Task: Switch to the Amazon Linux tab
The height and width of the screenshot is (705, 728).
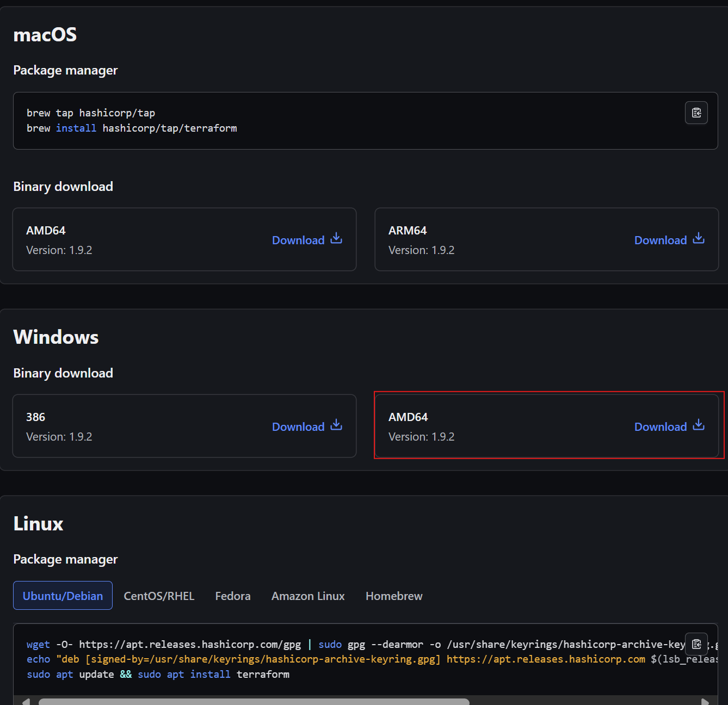Action: point(308,596)
